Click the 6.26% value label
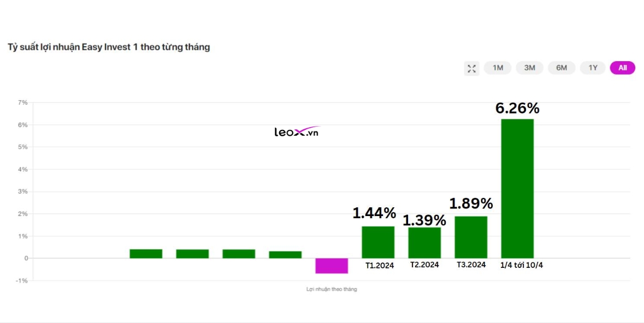This screenshot has width=644, height=323. click(x=517, y=108)
